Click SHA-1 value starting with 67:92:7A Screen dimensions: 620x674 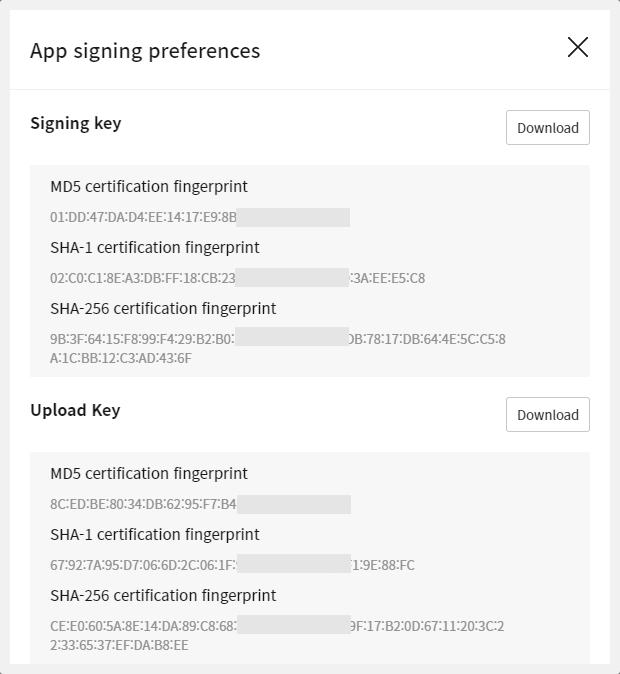click(x=143, y=565)
